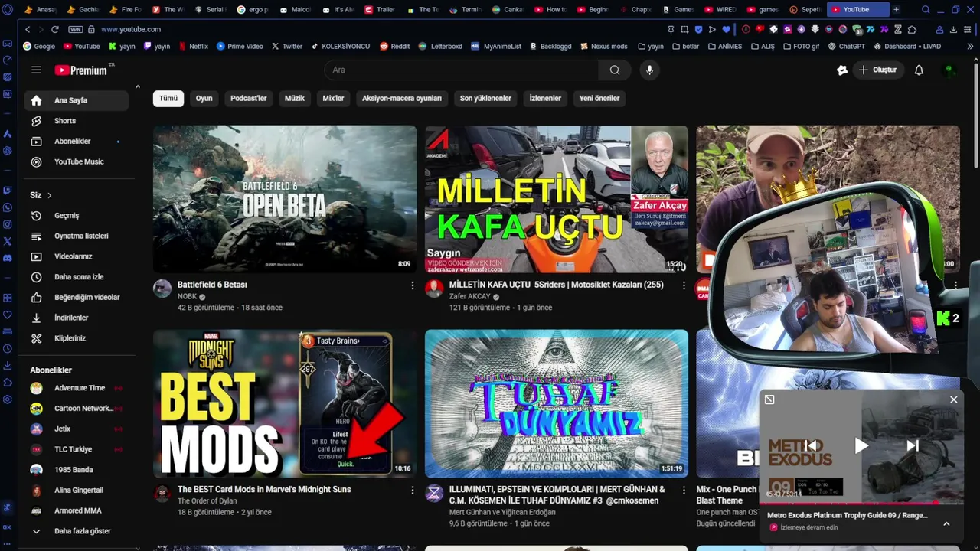Open MİLLETİN KAFA UÇTU video thumbnail

point(557,199)
